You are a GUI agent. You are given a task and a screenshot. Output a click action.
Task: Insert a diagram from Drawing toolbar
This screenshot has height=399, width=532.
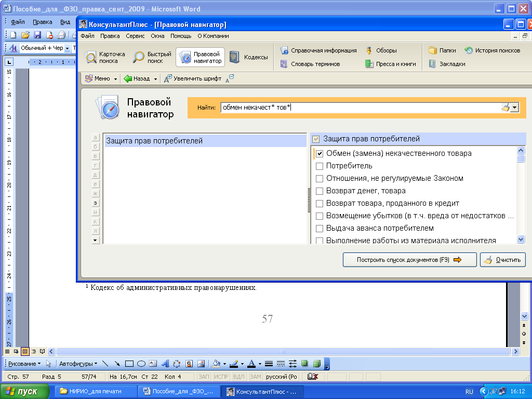tap(177, 364)
